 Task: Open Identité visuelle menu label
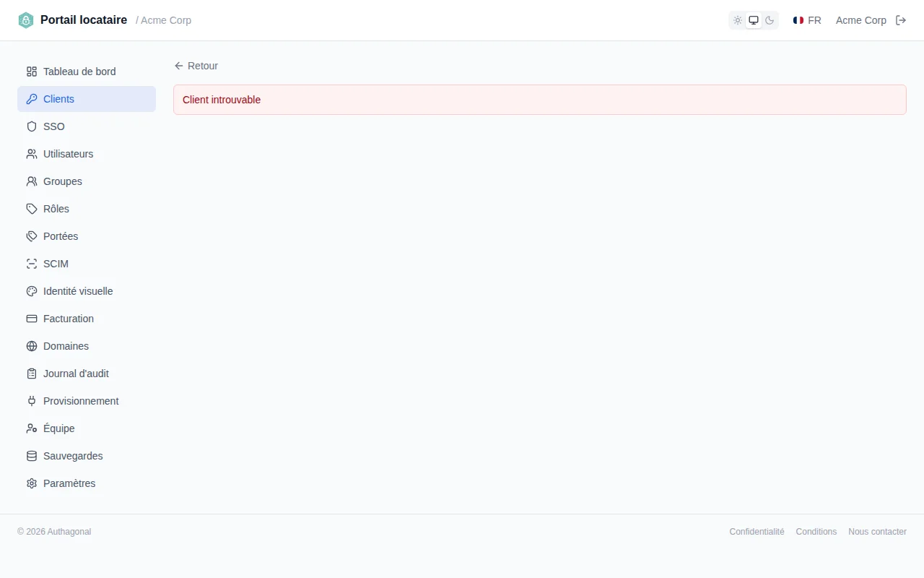(x=78, y=291)
